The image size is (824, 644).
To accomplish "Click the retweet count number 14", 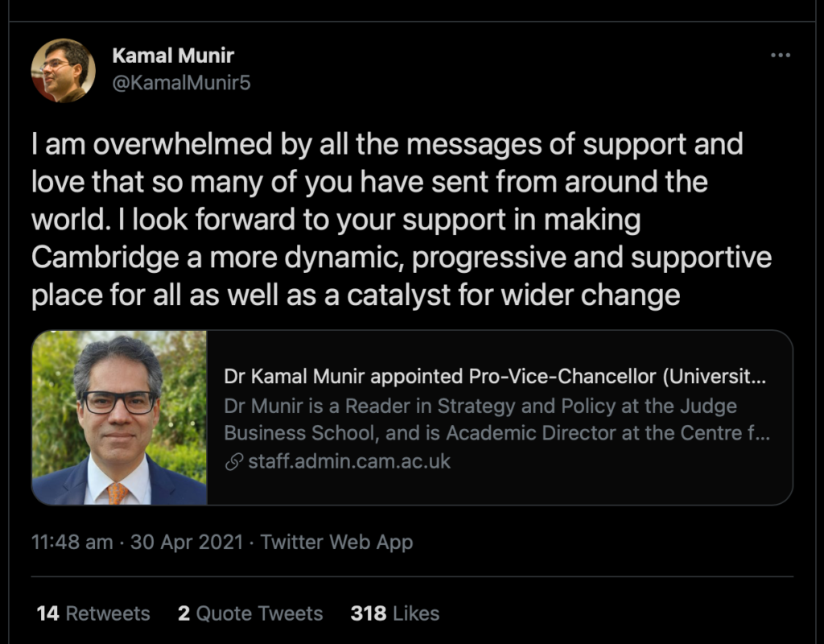I will pyautogui.click(x=47, y=613).
